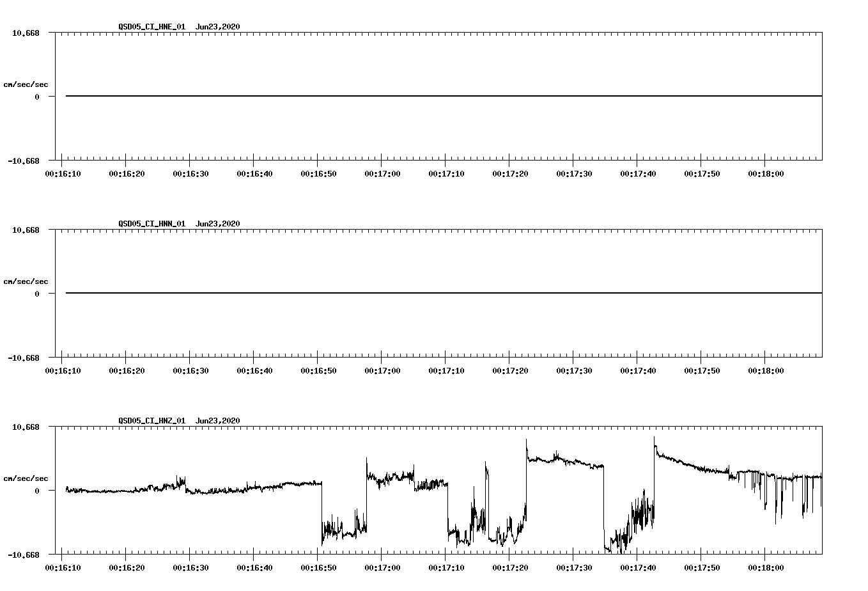Screen dimensions: 868x591
Task: Click time label 00:16:30 under HNZ plot
Action: (190, 568)
